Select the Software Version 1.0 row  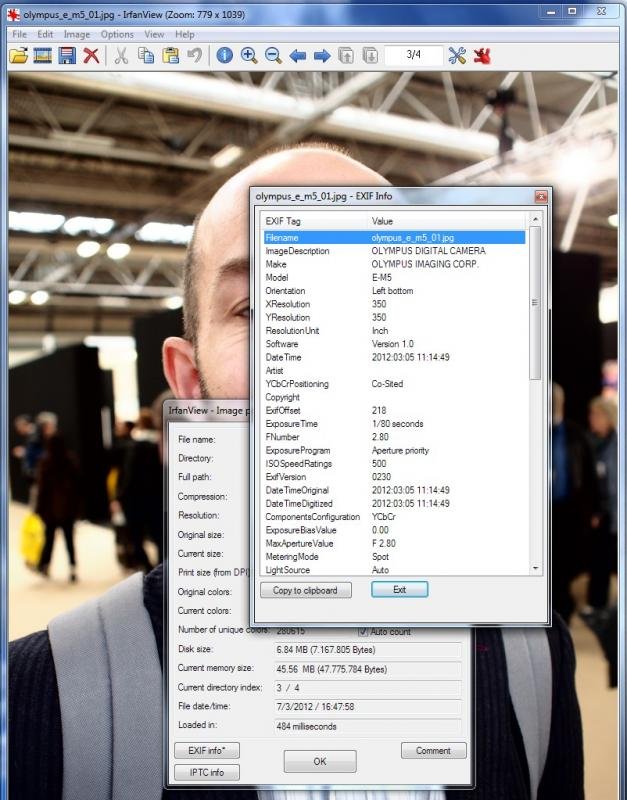(x=394, y=343)
